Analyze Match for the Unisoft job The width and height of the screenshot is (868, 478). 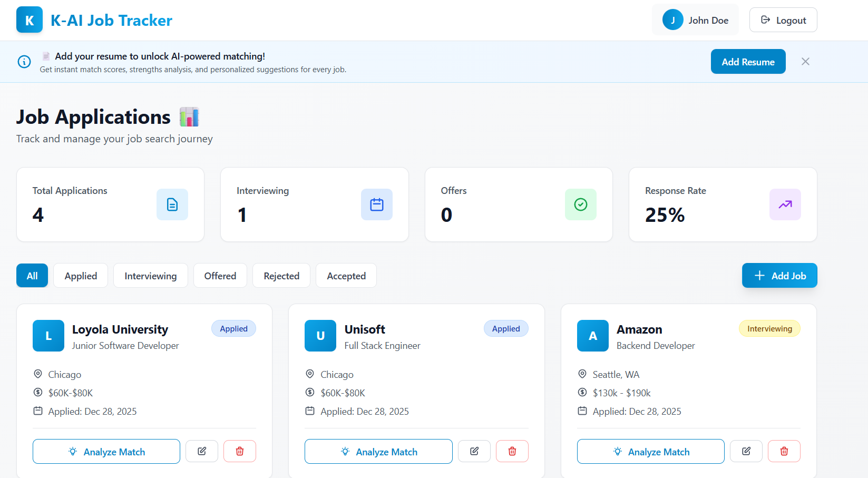[378, 452]
